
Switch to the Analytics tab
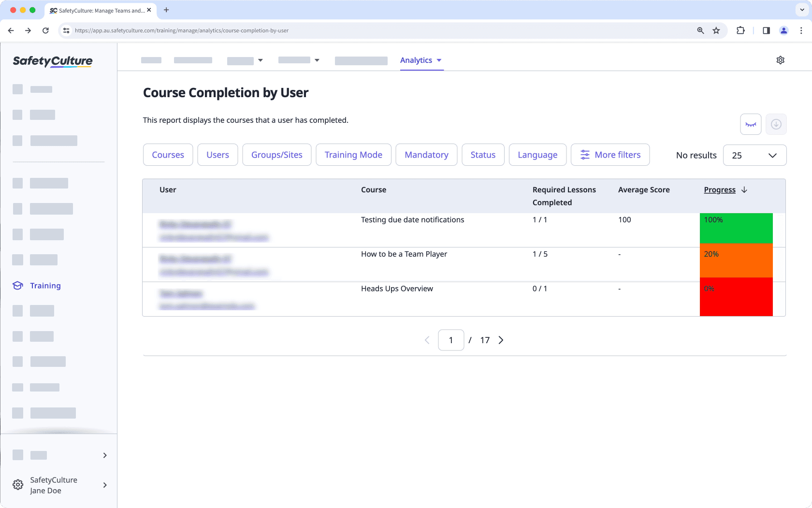click(x=417, y=60)
